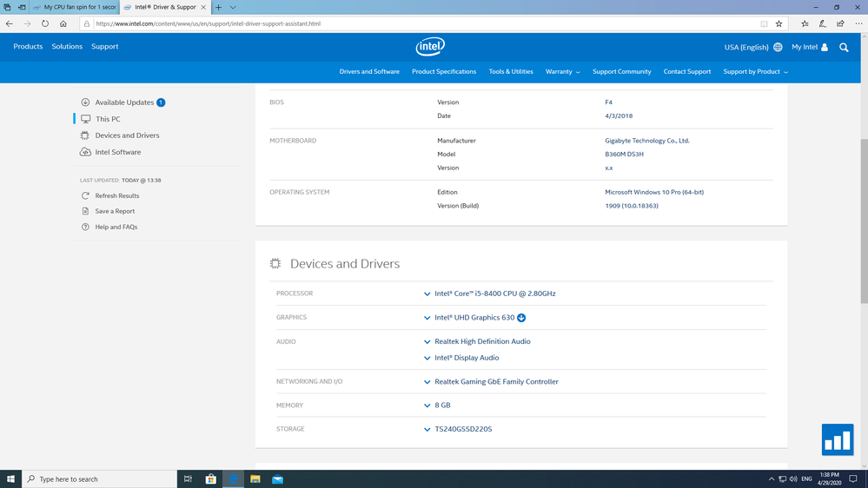Screen dimensions: 868x488
Task: Click the add notes pen icon
Action: click(x=823, y=23)
